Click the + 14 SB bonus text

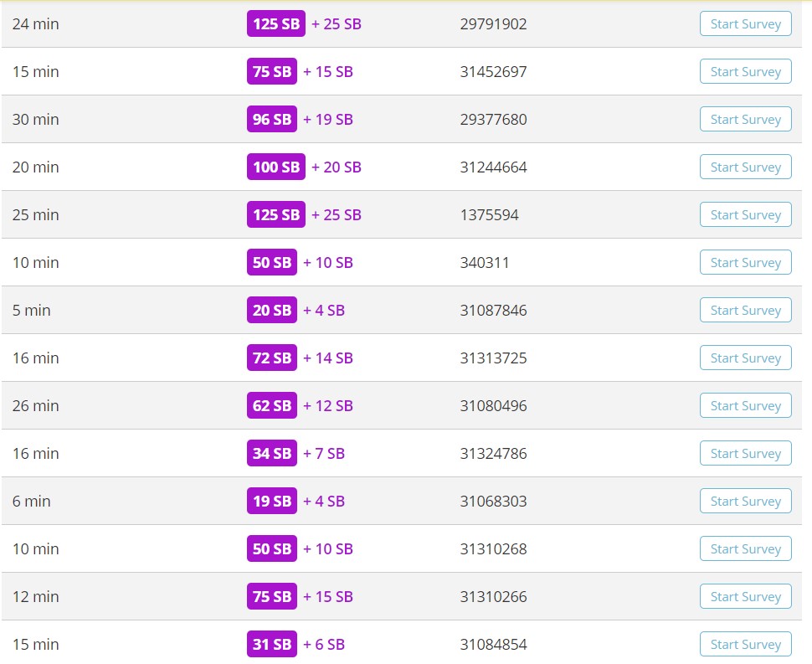[328, 358]
